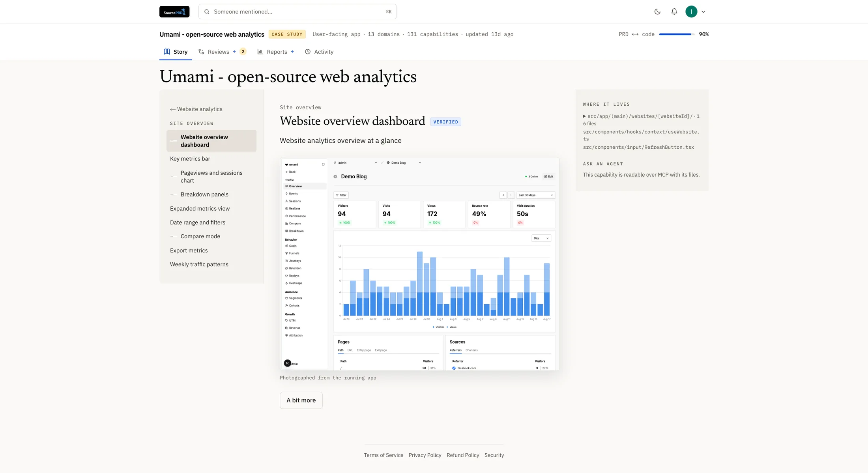
Task: Click the "A bit more" button
Action: [x=301, y=400]
